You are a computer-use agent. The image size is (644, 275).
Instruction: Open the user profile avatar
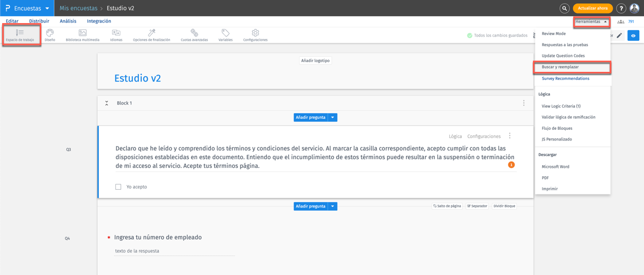pos(634,9)
